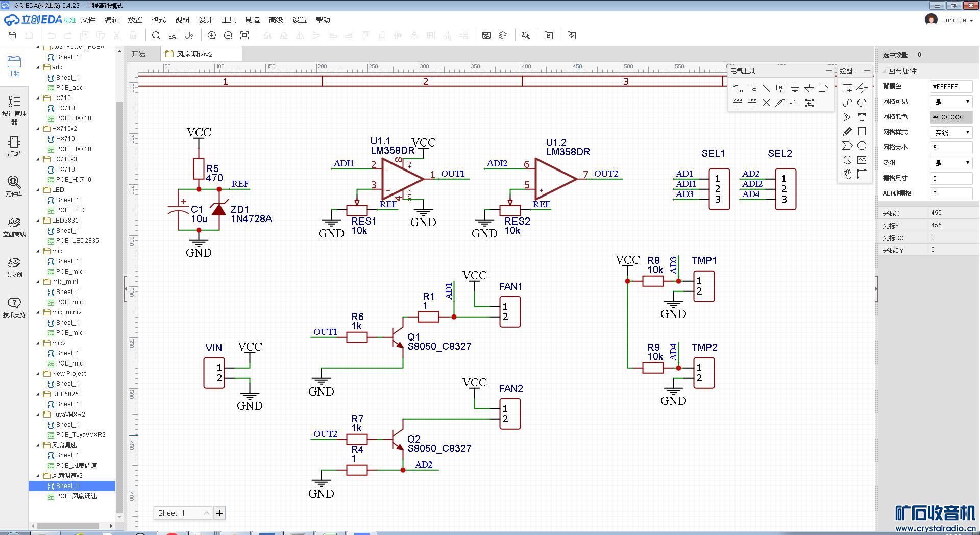The height and width of the screenshot is (535, 980).
Task: Collapse the 风扇调速v2 project folder
Action: coord(38,475)
